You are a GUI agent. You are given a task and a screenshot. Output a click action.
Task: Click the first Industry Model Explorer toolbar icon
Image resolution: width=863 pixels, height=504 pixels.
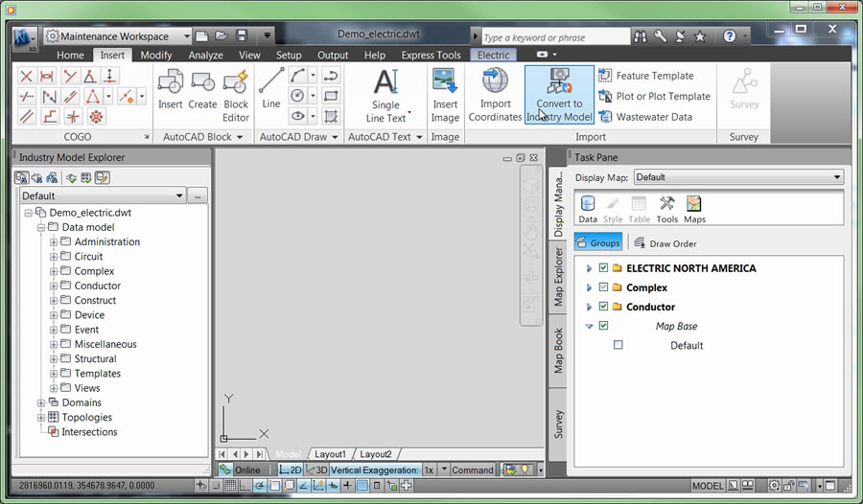[21, 177]
